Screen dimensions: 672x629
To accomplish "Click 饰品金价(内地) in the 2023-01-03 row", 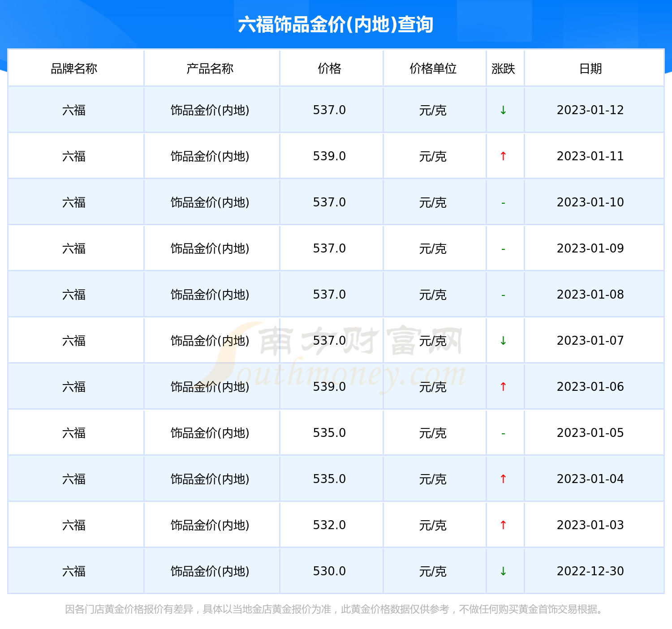I will tap(210, 525).
